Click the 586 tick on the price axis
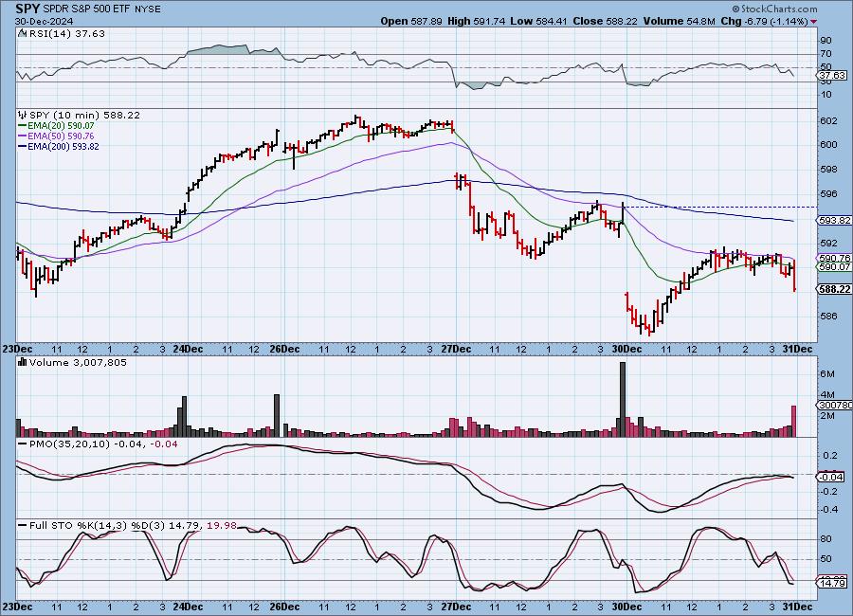Image resolution: width=853 pixels, height=616 pixels. [828, 316]
